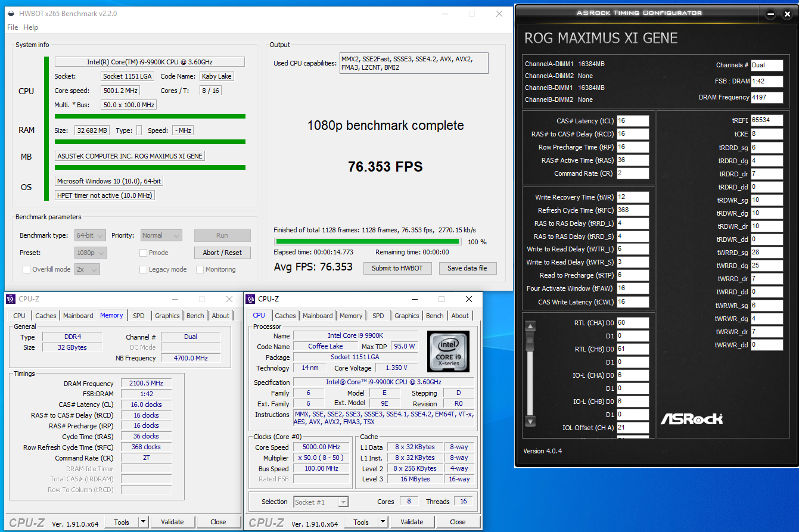
Task: Click the ROG MAXIMUS XI GENE heading in ASRock
Action: [601, 38]
